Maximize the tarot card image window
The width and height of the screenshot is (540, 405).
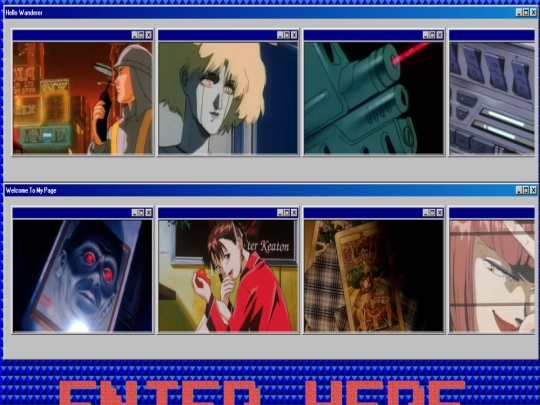pyautogui.click(x=433, y=212)
